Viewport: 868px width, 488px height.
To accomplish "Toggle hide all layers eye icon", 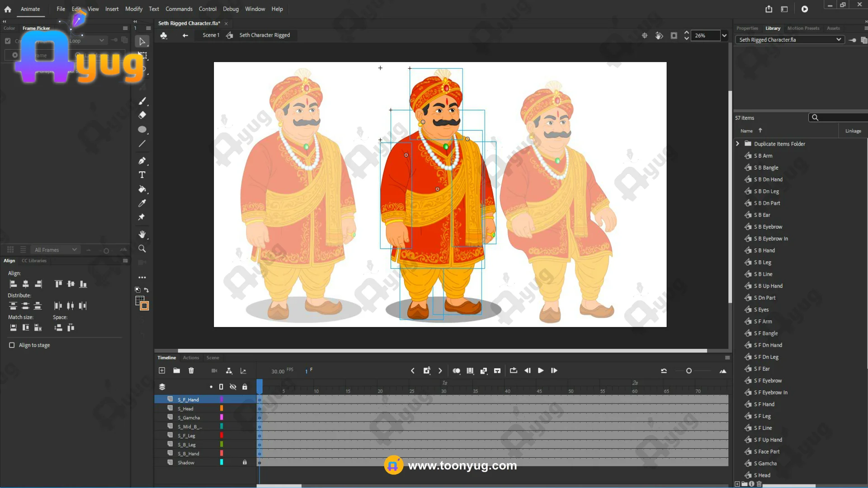I will (233, 387).
